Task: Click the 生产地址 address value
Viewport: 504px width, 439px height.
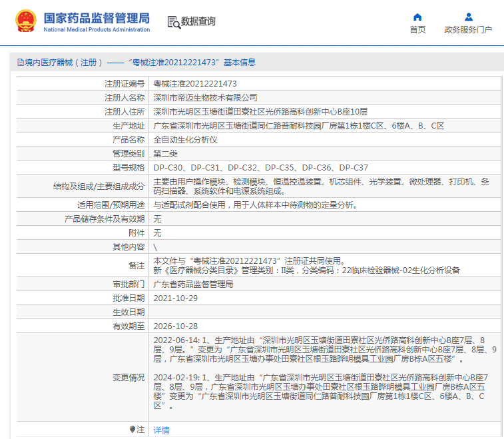Action: point(299,126)
